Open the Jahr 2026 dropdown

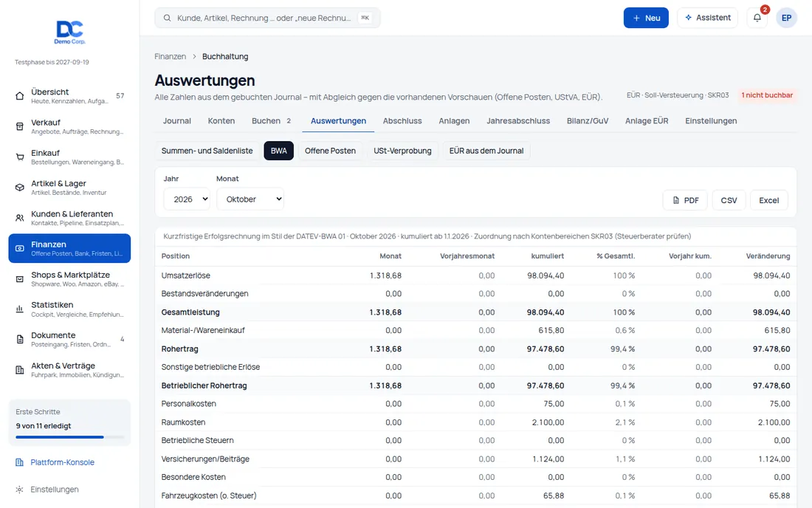click(x=187, y=199)
